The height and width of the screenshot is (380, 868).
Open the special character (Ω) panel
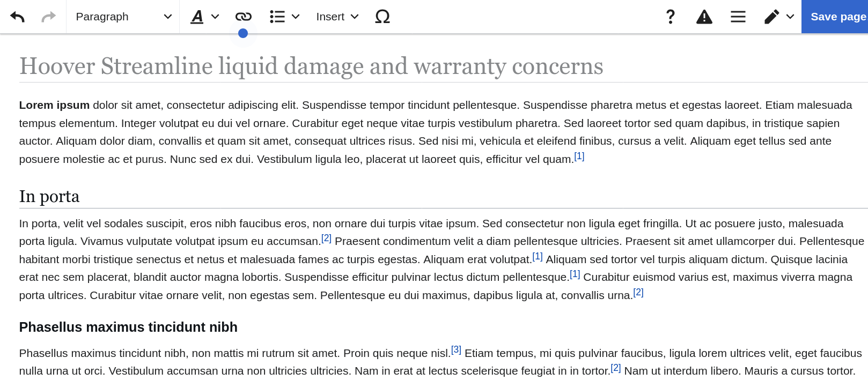pyautogui.click(x=382, y=17)
